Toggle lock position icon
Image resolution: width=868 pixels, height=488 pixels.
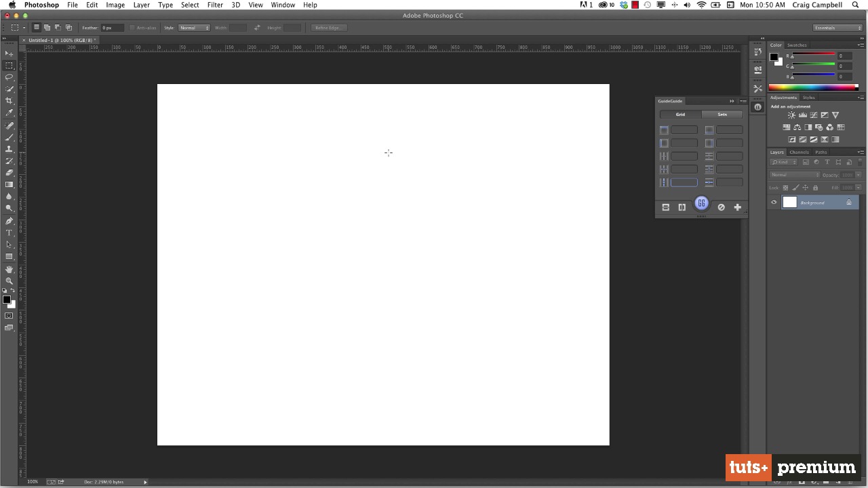point(805,188)
